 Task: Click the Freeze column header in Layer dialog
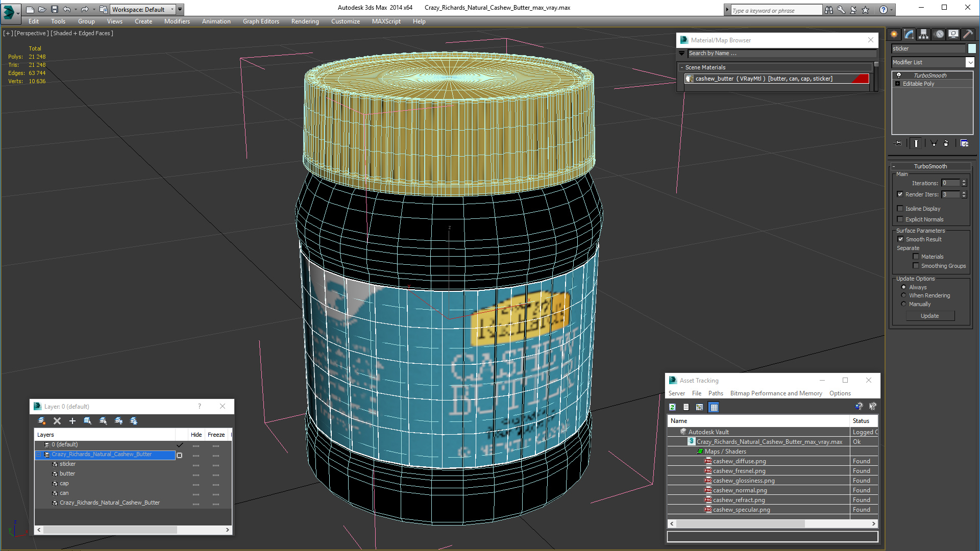pyautogui.click(x=216, y=435)
